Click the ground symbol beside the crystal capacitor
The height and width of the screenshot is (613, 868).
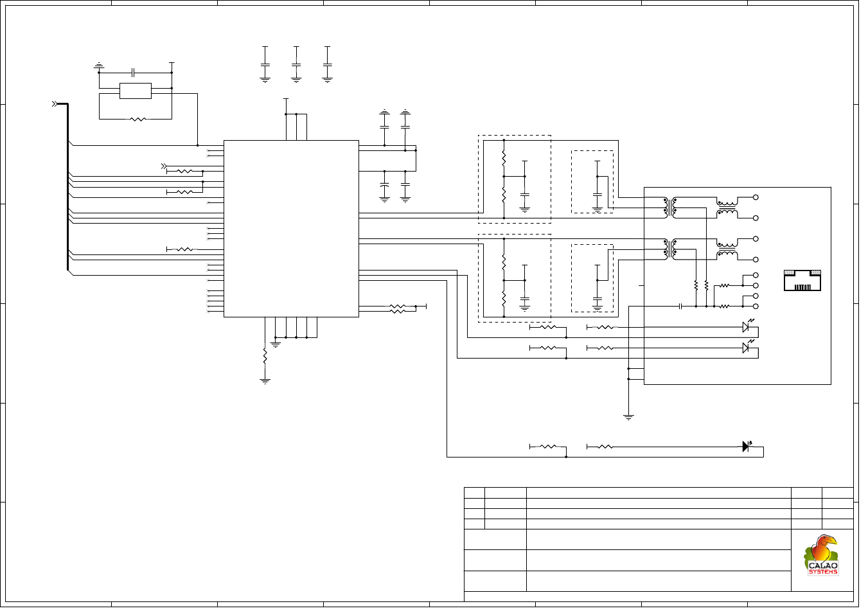tap(98, 66)
